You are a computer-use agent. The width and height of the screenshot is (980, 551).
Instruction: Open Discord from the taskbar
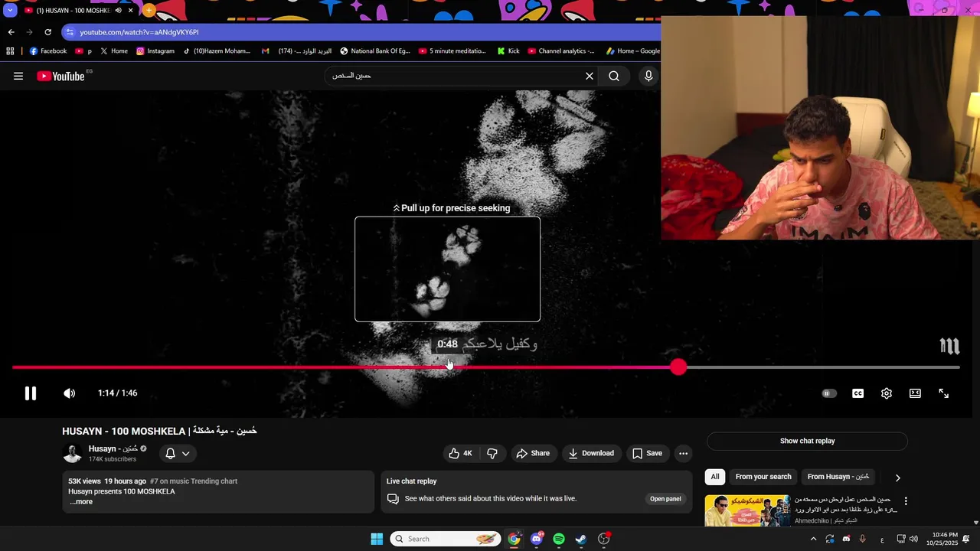click(537, 539)
